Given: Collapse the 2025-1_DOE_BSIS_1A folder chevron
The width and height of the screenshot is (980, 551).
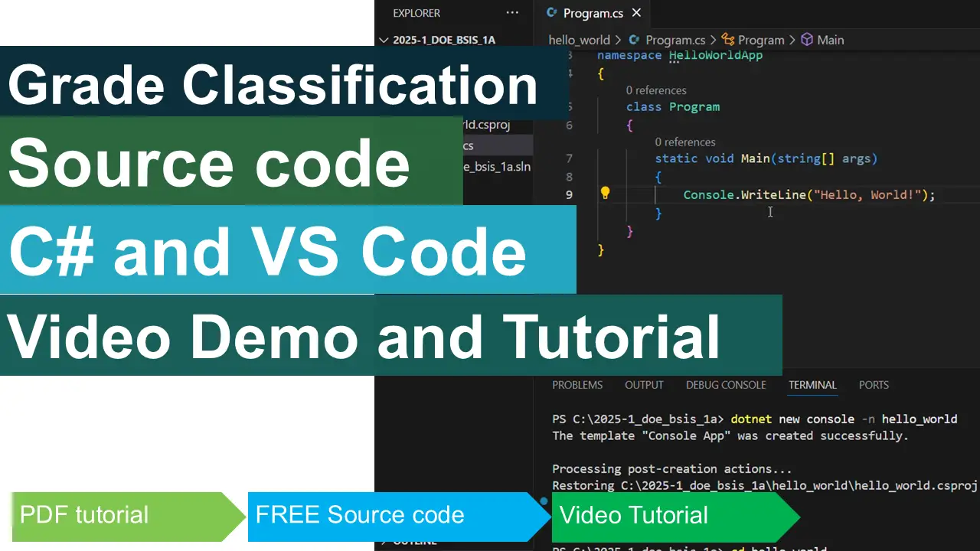Looking at the screenshot, I should click(383, 40).
